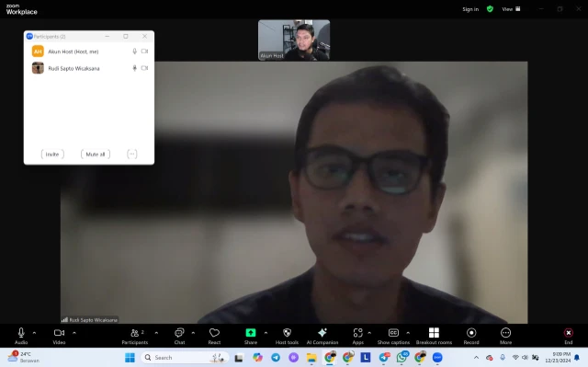Launch AI Companion
The height and width of the screenshot is (367, 588).
pos(322,336)
